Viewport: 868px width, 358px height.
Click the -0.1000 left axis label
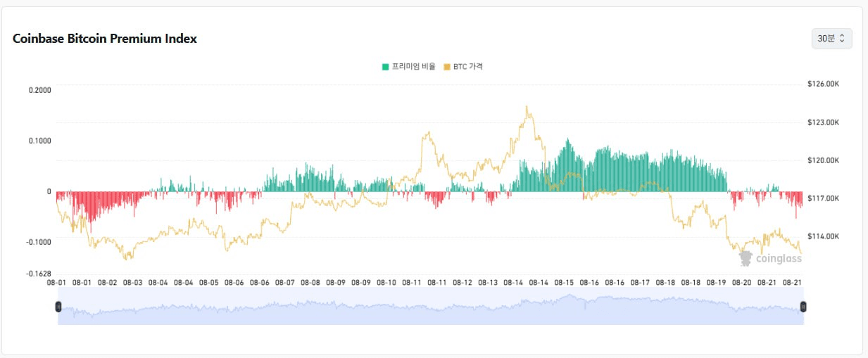coord(38,242)
